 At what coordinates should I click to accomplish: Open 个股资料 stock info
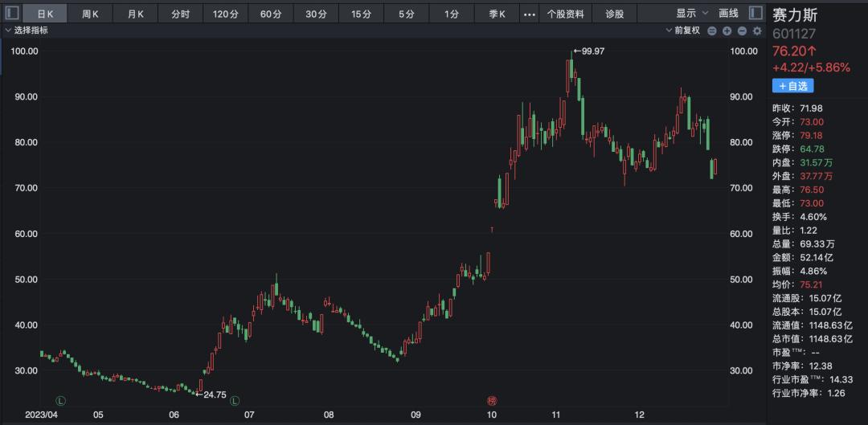point(567,14)
